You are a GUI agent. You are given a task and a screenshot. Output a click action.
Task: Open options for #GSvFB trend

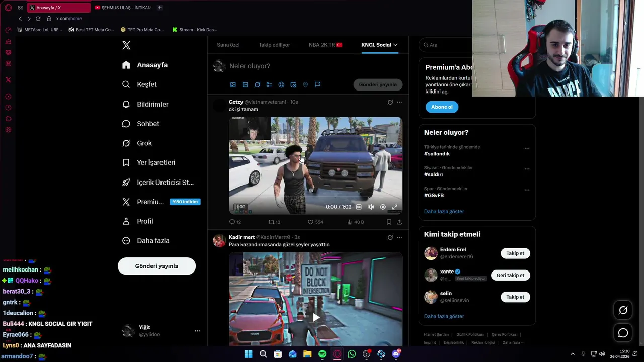click(x=527, y=190)
